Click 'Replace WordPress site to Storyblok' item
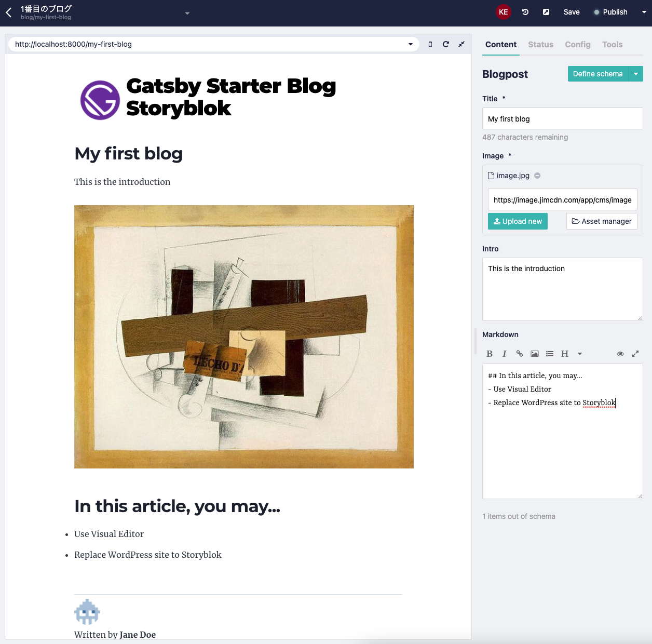The width and height of the screenshot is (652, 644). click(148, 555)
